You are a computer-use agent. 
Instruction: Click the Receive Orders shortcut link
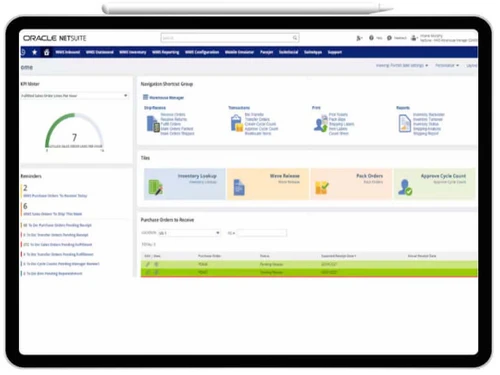[x=173, y=115]
